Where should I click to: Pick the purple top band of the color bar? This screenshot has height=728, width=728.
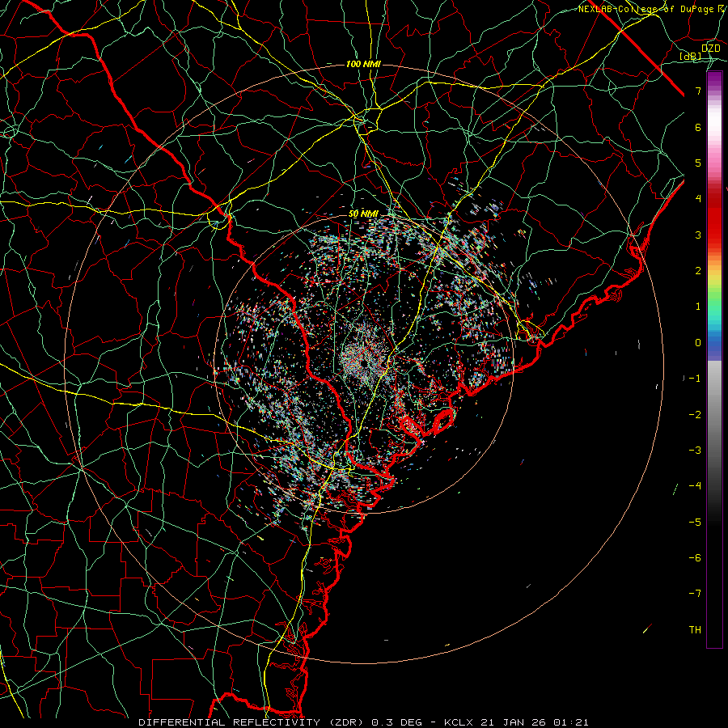point(714,78)
